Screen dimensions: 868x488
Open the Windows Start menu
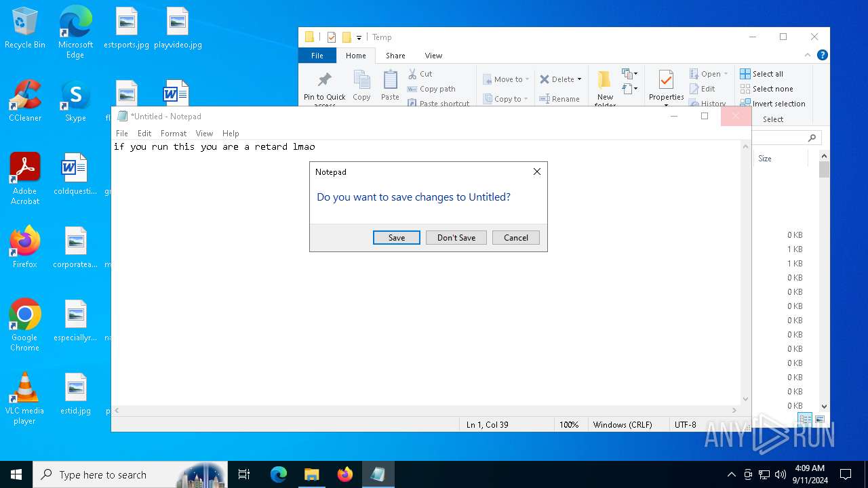[16, 474]
